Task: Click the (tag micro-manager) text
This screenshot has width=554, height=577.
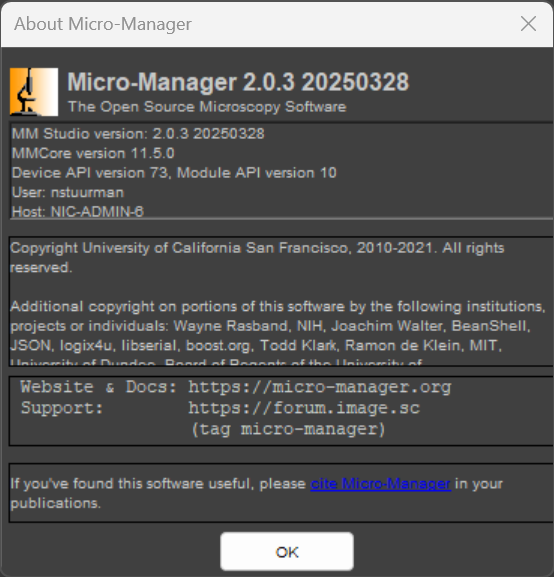Action: (288, 429)
